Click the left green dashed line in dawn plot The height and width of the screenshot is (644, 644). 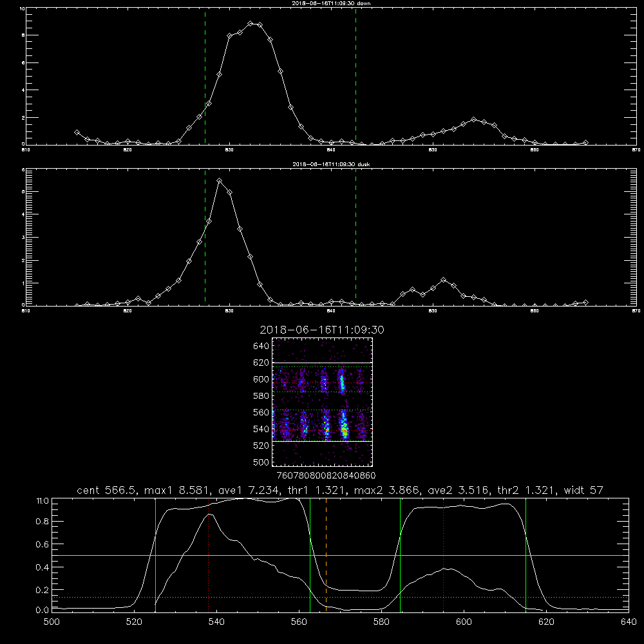[205, 76]
